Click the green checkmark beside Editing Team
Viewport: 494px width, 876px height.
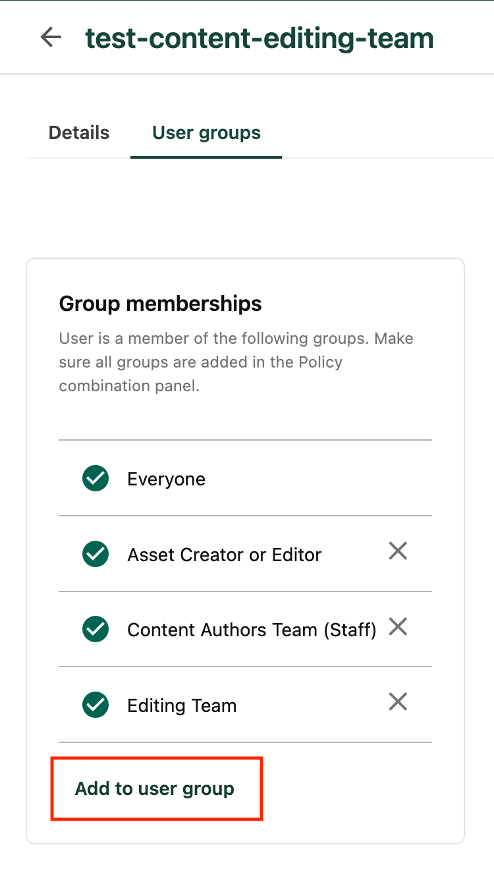tap(96, 705)
